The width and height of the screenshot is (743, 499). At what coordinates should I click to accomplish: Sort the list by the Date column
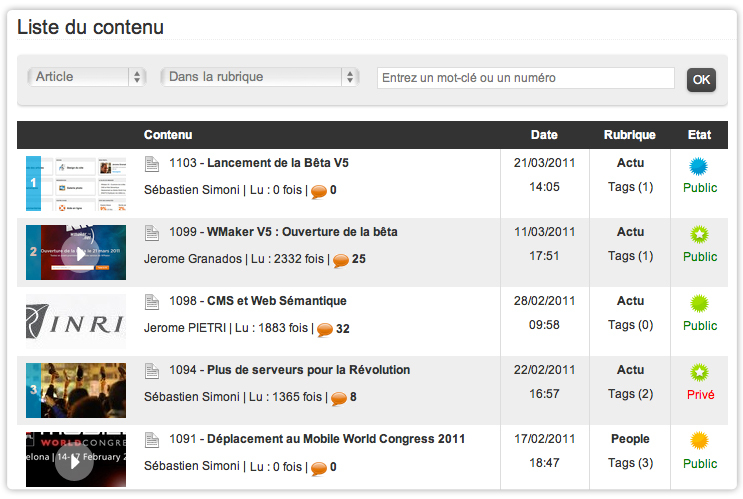coord(544,135)
